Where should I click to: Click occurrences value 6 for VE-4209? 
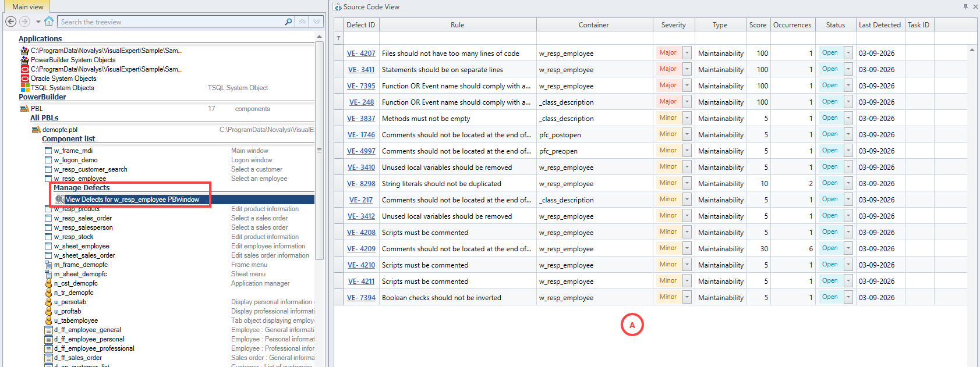[x=811, y=249]
